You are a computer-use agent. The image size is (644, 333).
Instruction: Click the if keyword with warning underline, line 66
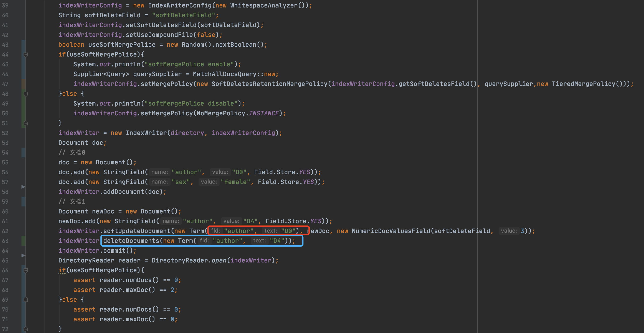(62, 270)
